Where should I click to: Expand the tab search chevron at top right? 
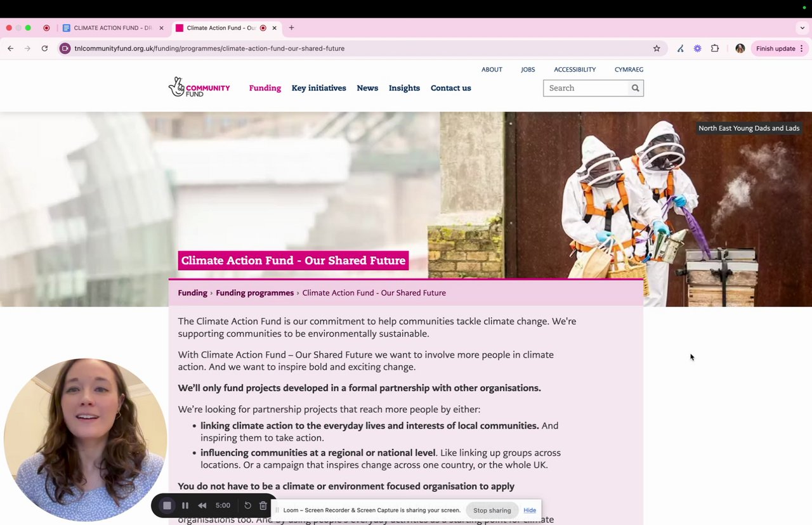(802, 28)
